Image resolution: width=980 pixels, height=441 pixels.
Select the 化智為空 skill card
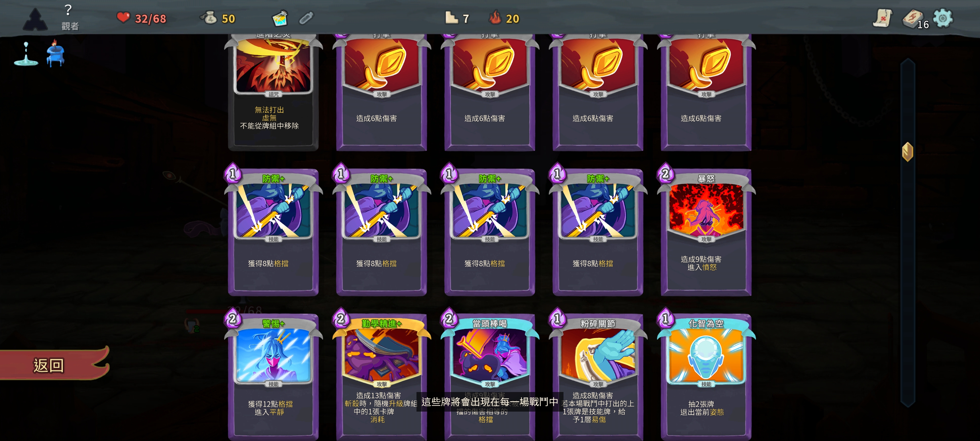(706, 375)
